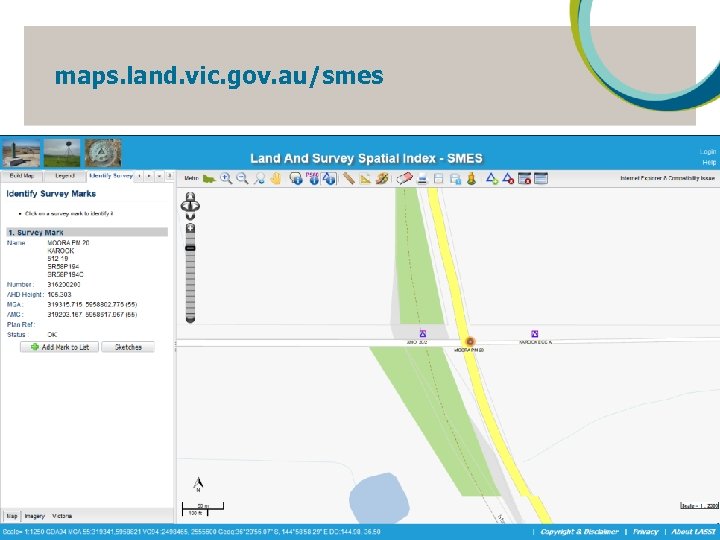Click the MGA coordinates value

[x=92, y=304]
